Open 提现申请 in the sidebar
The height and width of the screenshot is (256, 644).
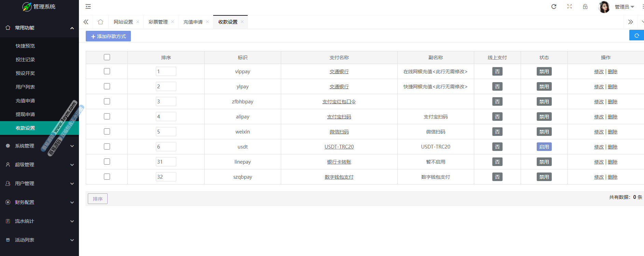click(25, 114)
